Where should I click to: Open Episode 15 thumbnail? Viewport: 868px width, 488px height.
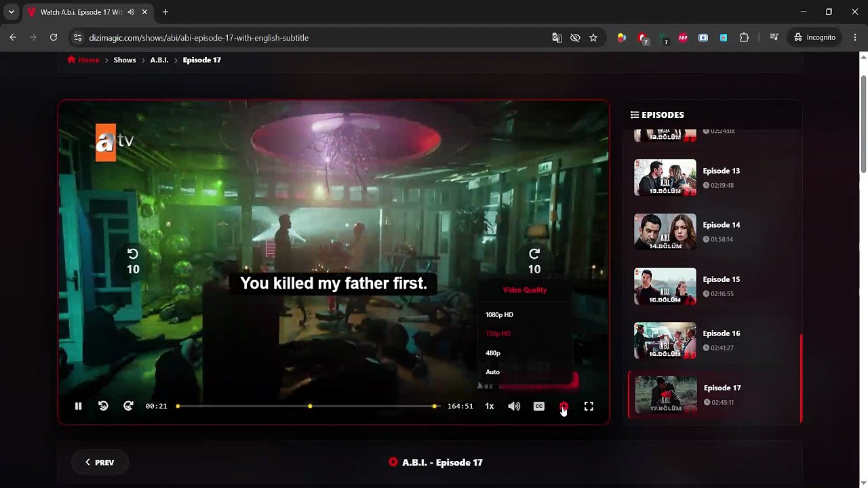coord(665,286)
